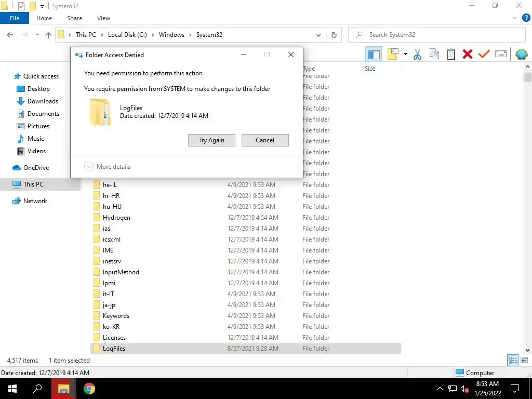Screen dimensions: 532x399
Task: Go up one folder level
Action: pyautogui.click(x=48, y=35)
